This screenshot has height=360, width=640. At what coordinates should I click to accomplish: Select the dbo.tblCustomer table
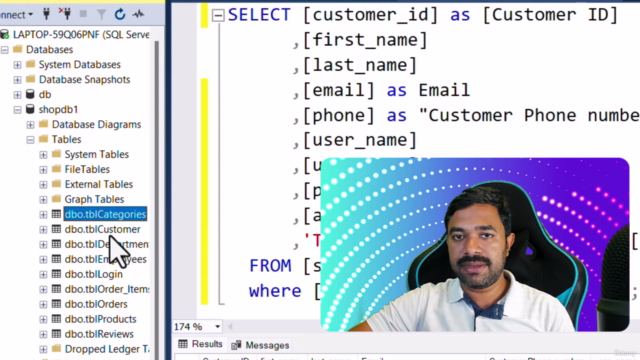102,229
